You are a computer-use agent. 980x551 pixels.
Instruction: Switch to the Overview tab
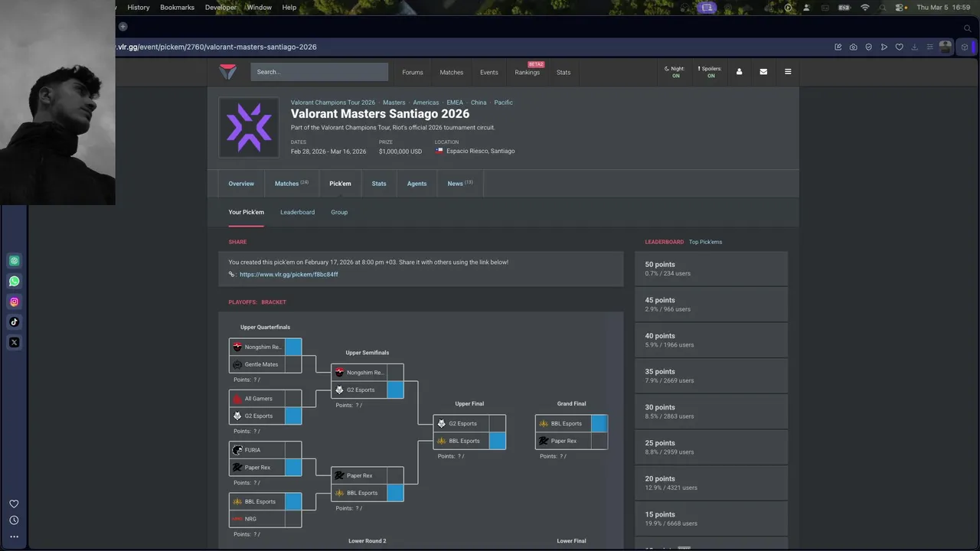pyautogui.click(x=241, y=184)
